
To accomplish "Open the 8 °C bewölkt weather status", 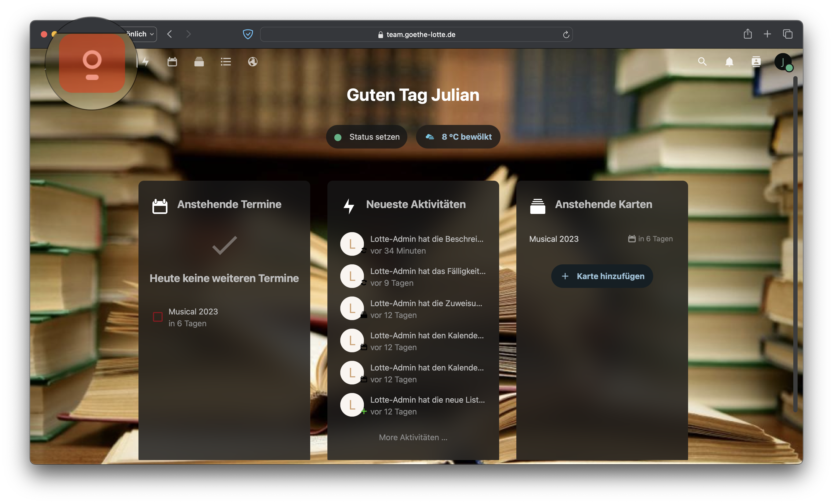I will click(458, 137).
